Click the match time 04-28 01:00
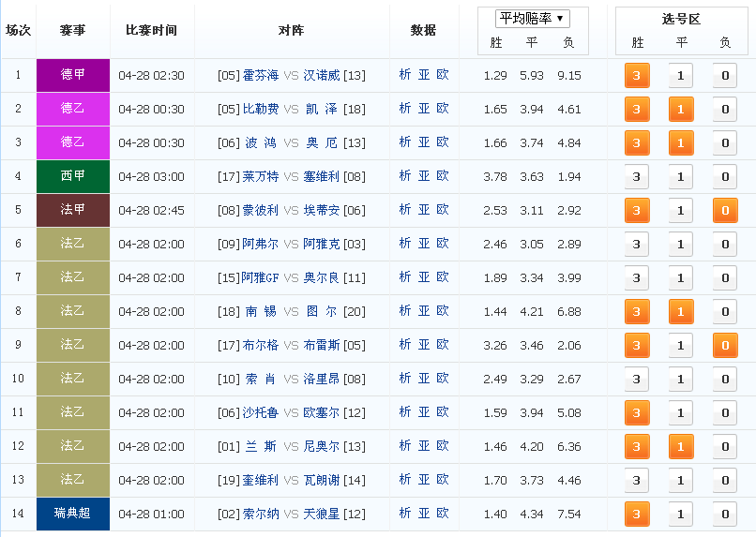The width and height of the screenshot is (756, 537). tap(151, 514)
